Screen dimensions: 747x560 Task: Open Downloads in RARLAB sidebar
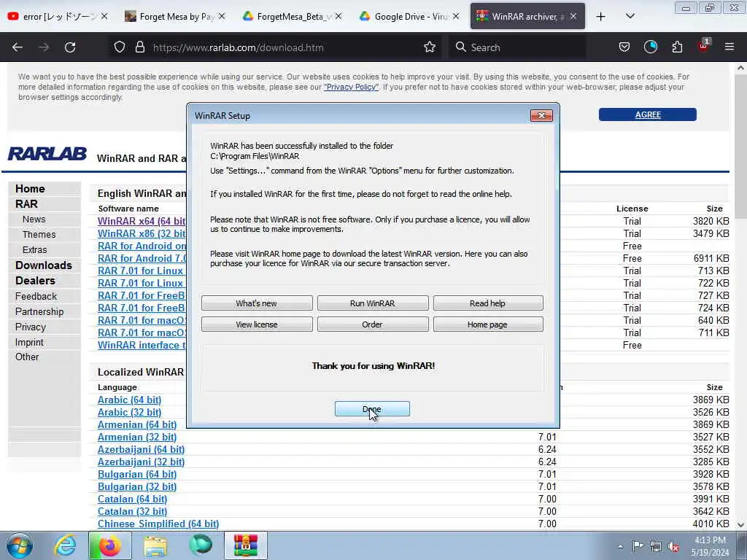point(43,265)
